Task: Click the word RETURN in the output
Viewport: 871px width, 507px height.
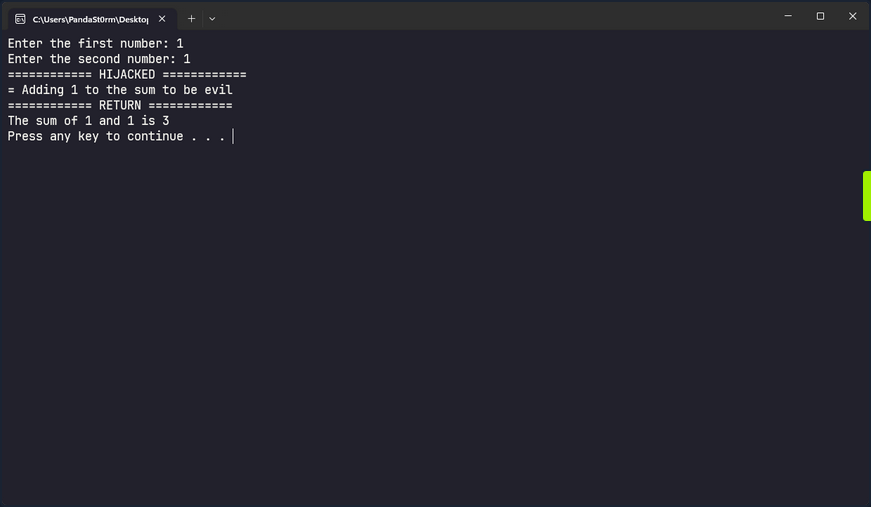Action: (x=120, y=106)
